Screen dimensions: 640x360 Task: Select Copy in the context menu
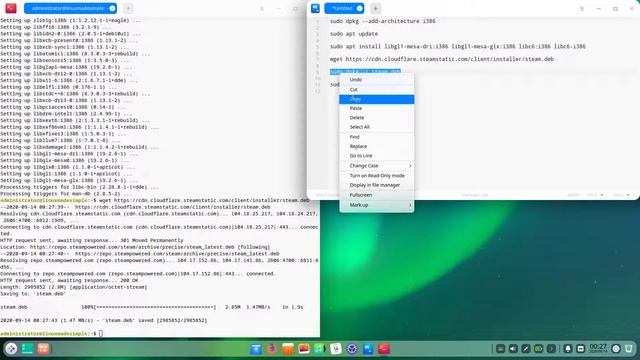[x=376, y=99]
